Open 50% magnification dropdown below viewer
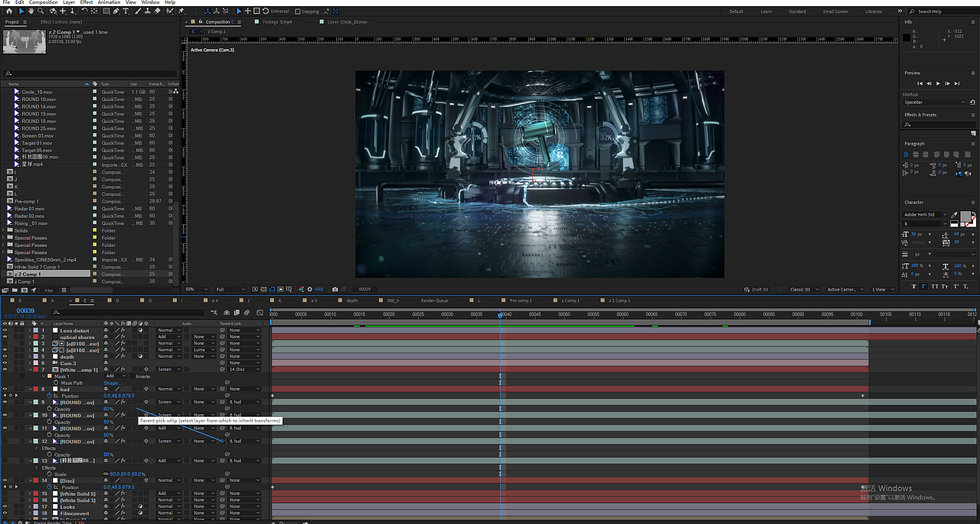The image size is (980, 524). pyautogui.click(x=197, y=289)
